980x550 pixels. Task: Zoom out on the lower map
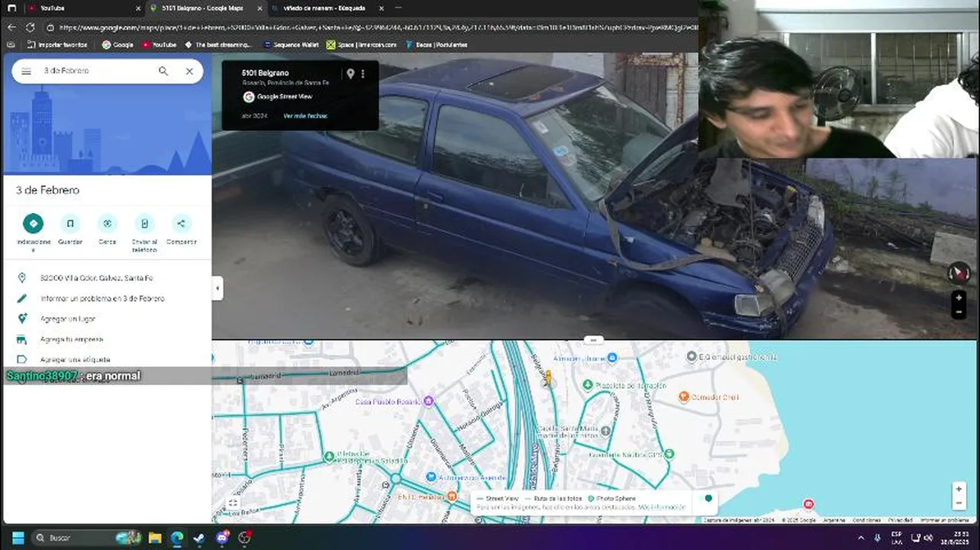click(959, 503)
